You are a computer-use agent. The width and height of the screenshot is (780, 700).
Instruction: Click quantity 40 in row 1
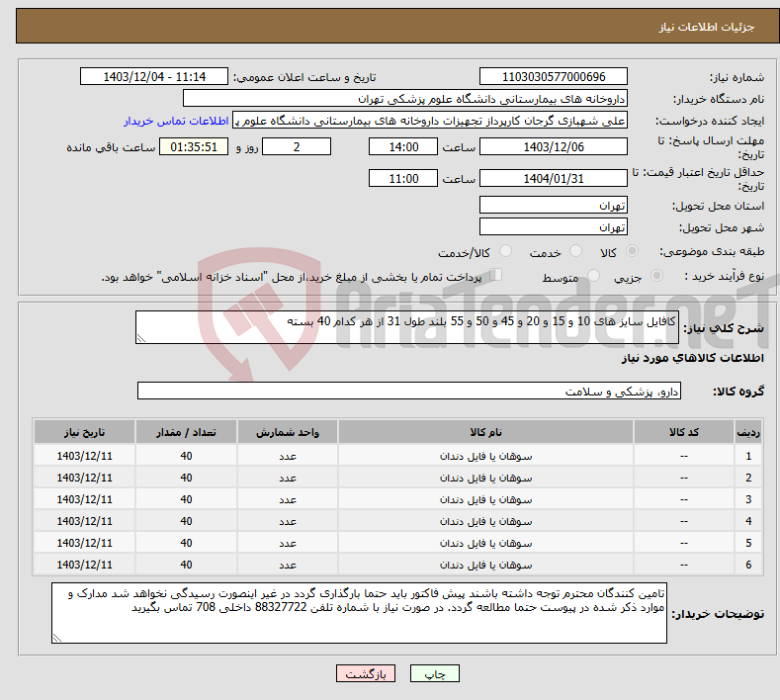coord(186,456)
